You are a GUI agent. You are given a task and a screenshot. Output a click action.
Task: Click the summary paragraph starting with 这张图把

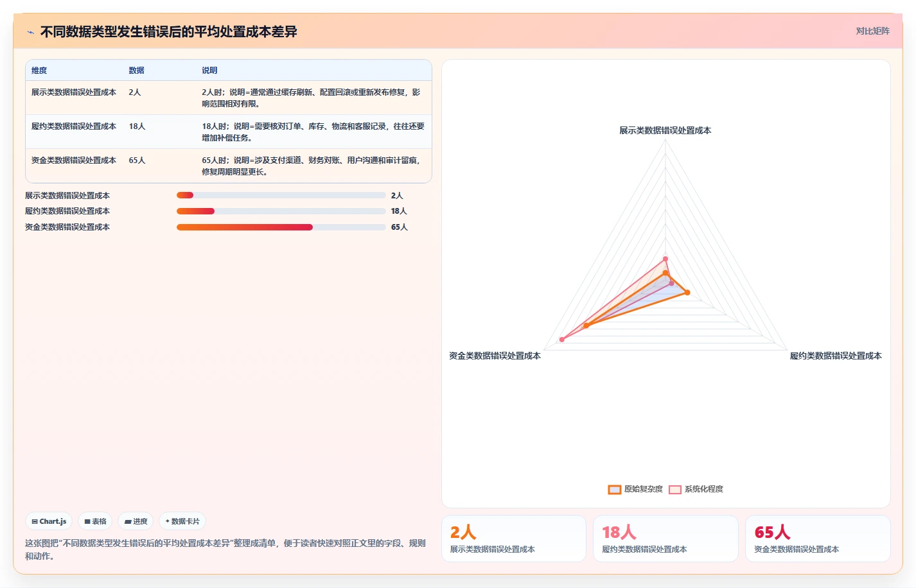tap(225, 549)
